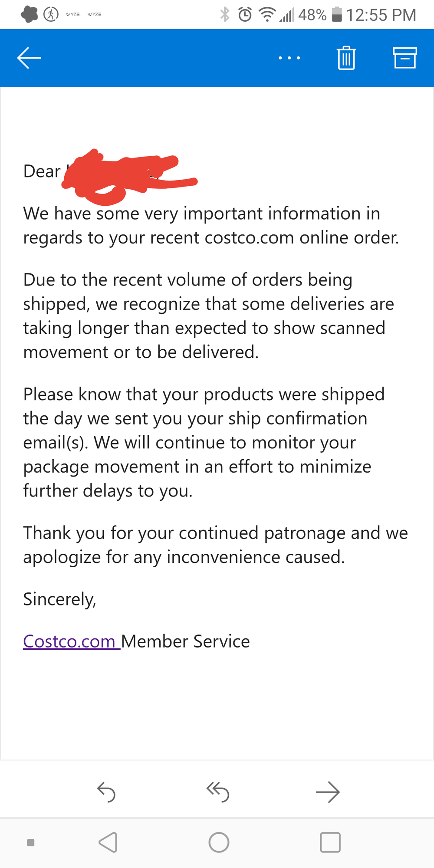Tap the Wi-Fi status bar icon
This screenshot has width=434, height=868.
click(267, 15)
